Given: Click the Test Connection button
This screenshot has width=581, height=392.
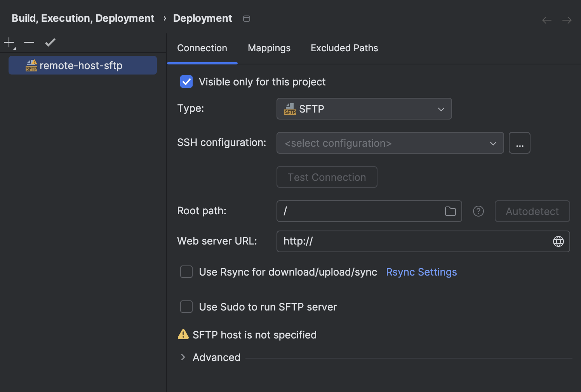Looking at the screenshot, I should pos(327,177).
